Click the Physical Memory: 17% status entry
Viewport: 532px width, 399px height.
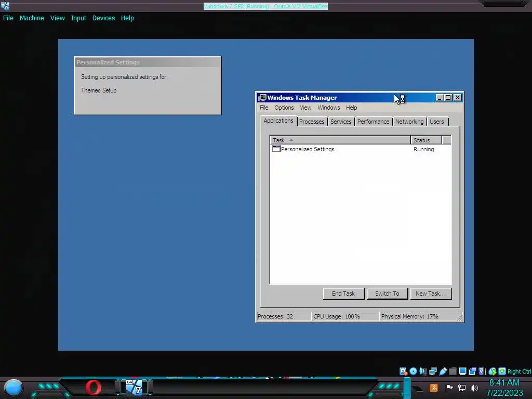(417, 316)
